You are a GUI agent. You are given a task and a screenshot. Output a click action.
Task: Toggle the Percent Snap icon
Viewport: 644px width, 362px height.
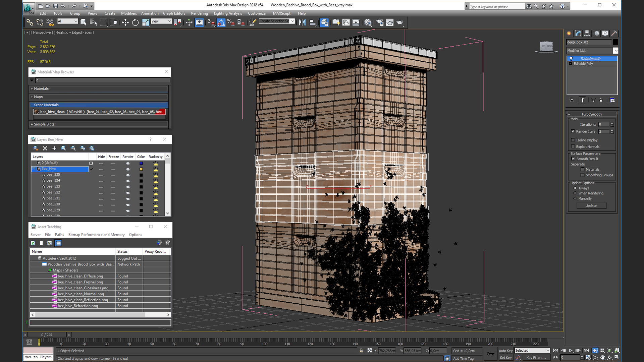231,22
